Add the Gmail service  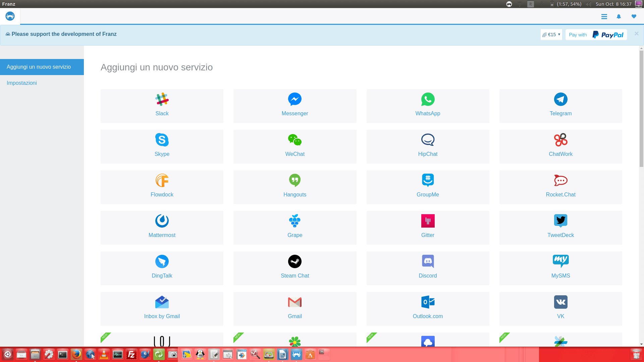[x=294, y=308]
